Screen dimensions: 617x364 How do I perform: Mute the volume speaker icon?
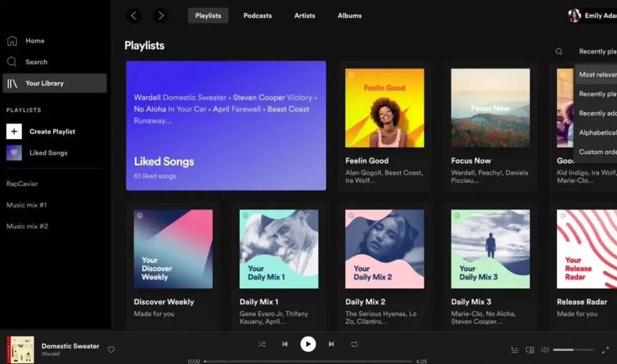pos(545,350)
